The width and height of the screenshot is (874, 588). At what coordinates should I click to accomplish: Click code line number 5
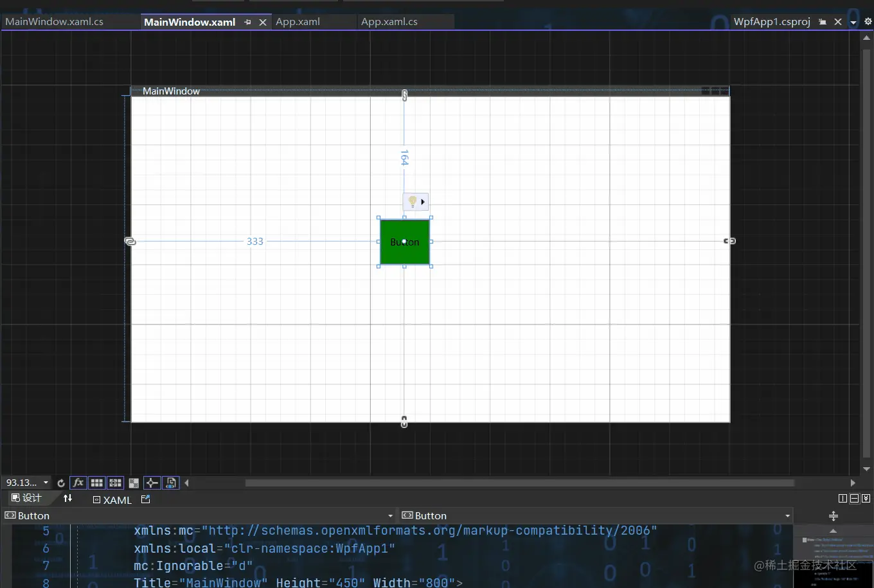pos(46,531)
